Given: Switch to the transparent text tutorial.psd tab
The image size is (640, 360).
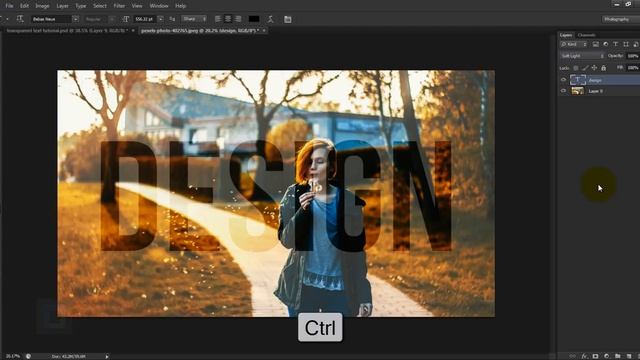Looking at the screenshot, I should tap(67, 31).
